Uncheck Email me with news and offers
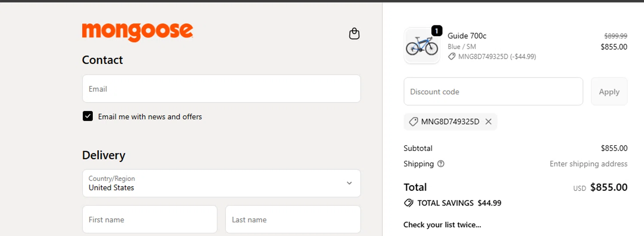Screen dimensions: 644x236 [88, 116]
